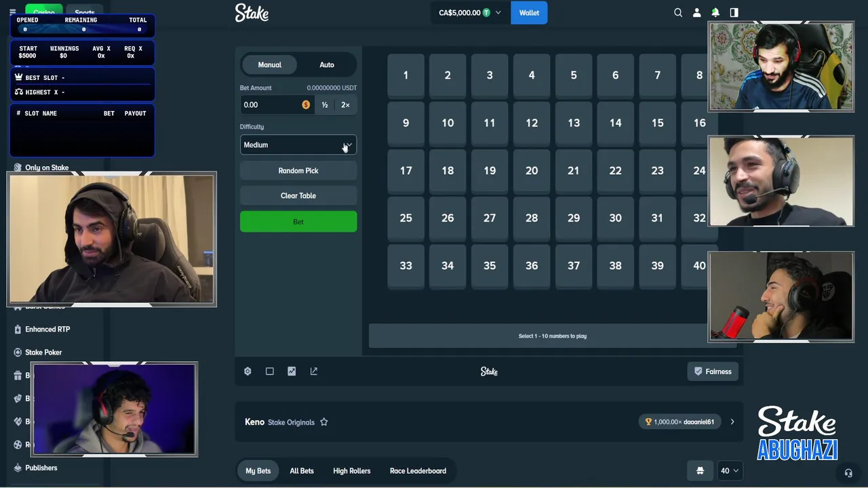Click Clear Table button
Screen dimensions: 868x488
298,196
